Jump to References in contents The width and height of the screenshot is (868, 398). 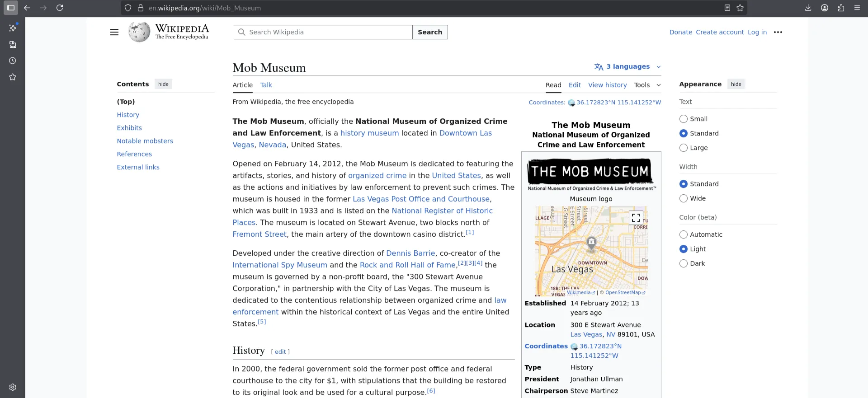click(134, 154)
